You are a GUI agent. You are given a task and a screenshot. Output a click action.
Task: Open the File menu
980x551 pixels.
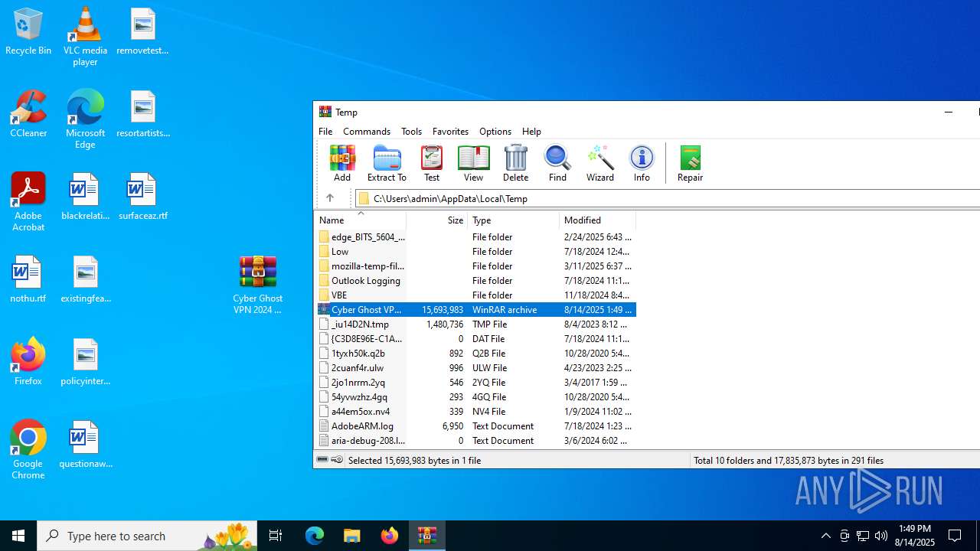click(x=325, y=131)
